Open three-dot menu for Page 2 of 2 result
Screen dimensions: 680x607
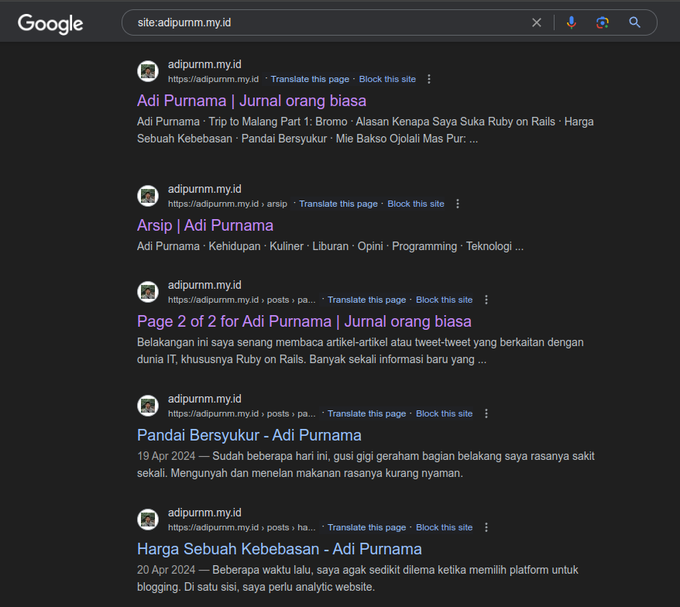[486, 300]
